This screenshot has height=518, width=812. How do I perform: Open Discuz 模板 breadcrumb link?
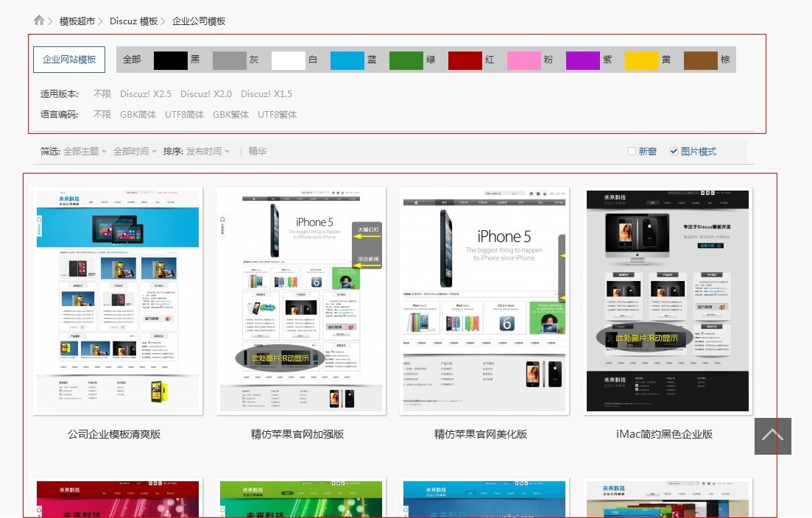tap(133, 21)
